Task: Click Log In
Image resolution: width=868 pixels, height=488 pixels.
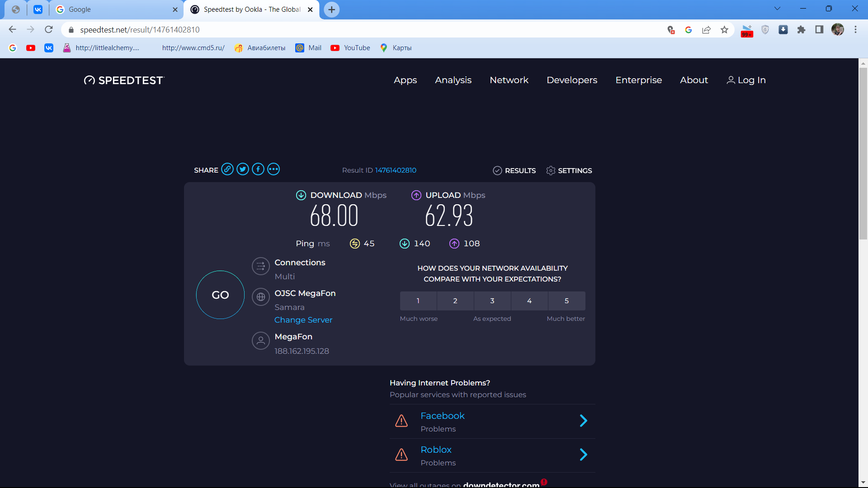Action: click(x=746, y=80)
